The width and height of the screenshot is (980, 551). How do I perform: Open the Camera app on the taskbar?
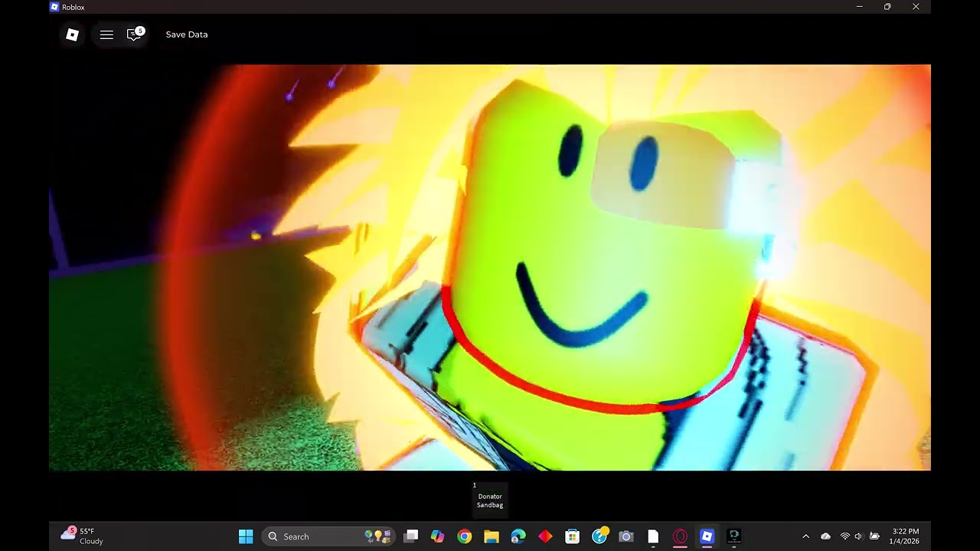click(626, 536)
